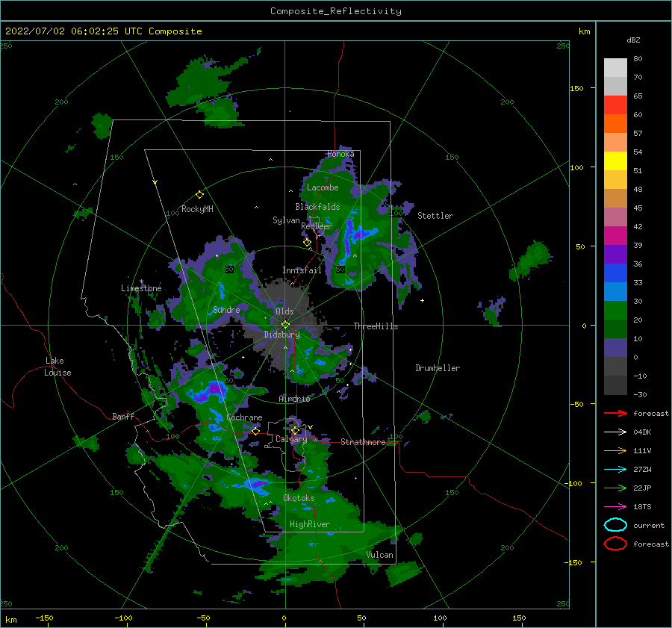Click the dBZ legend heading

(633, 40)
